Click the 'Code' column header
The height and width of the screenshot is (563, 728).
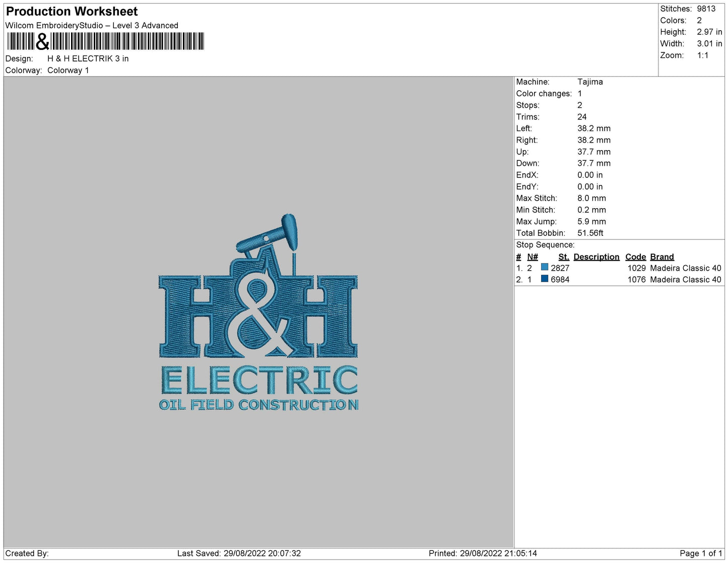636,257
